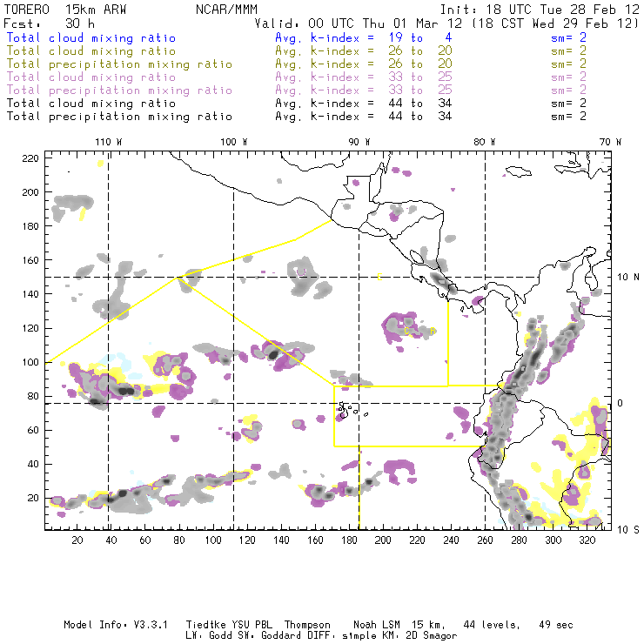The image size is (644, 644).
Task: Click the "Thompson" footer text
Action: click(307, 625)
